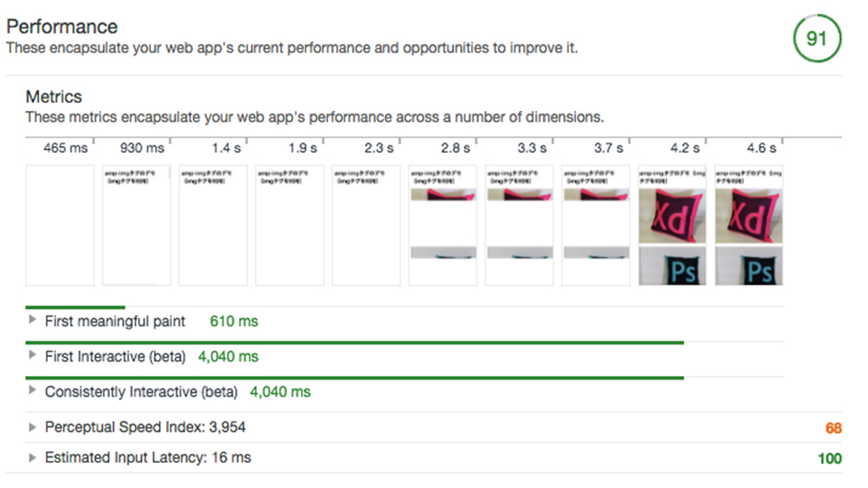Viewport: 868px width, 488px height.
Task: Open the 1.4 s filmstrip screenshot
Action: click(212, 225)
